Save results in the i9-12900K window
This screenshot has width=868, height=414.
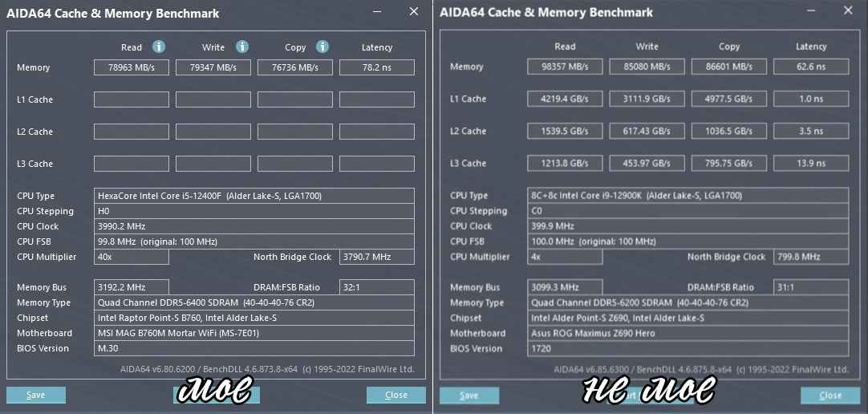tap(469, 396)
